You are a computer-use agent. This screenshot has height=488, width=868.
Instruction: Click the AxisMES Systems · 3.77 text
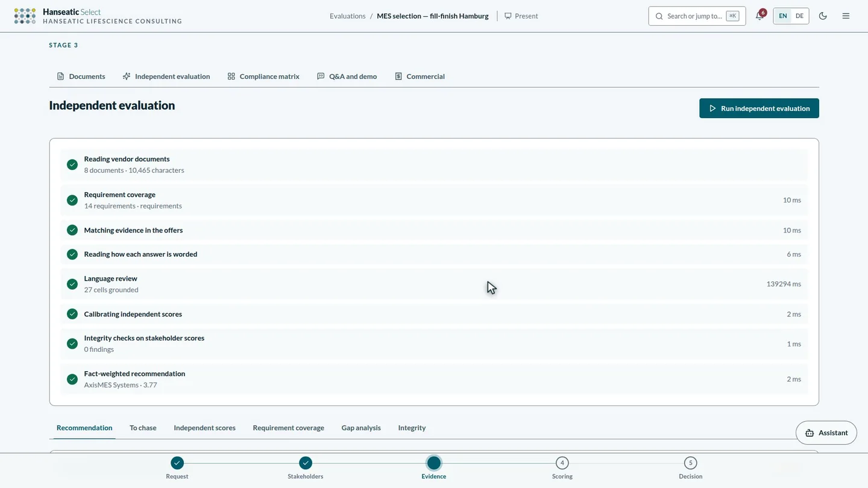point(121,385)
